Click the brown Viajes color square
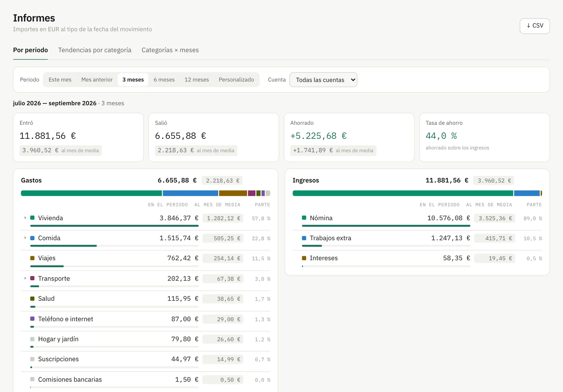The width and height of the screenshot is (563, 392). pyautogui.click(x=32, y=258)
